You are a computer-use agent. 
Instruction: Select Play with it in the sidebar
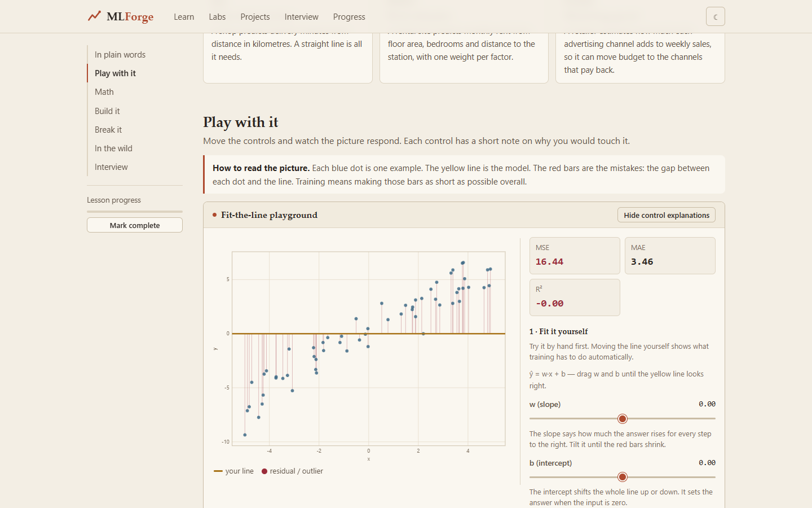[115, 73]
